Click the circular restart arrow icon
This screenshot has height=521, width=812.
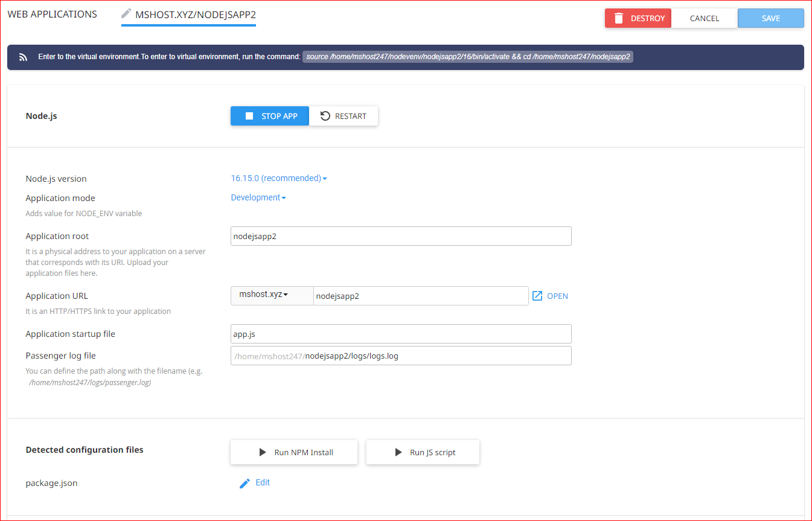[x=325, y=116]
